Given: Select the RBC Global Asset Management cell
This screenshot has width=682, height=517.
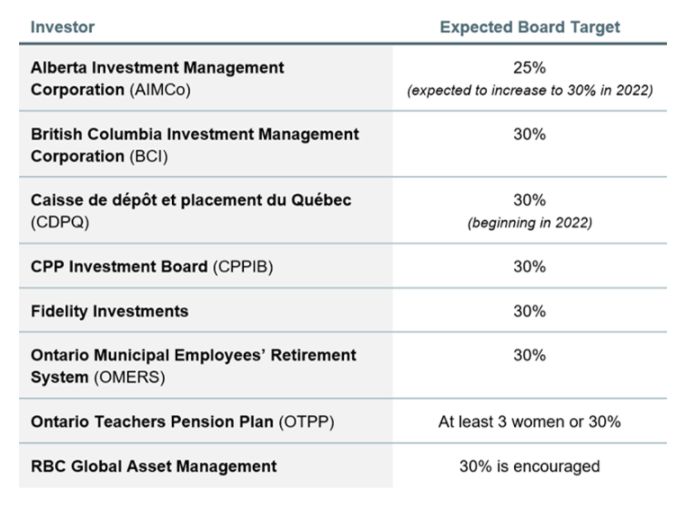Looking at the screenshot, I should click(153, 466).
